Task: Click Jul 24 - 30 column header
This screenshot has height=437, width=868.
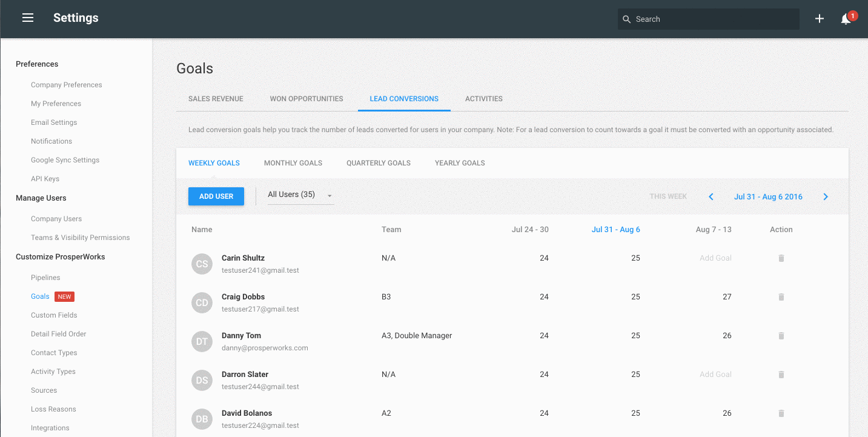Action: tap(530, 230)
